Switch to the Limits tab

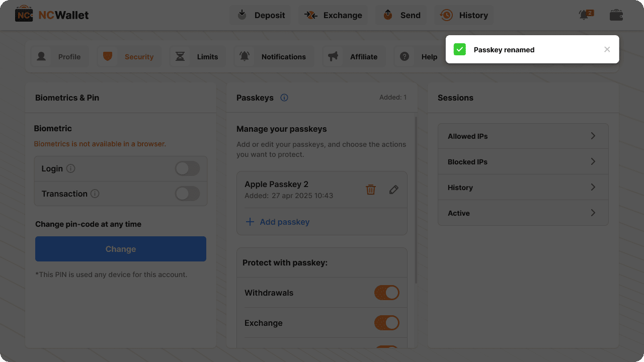click(197, 57)
